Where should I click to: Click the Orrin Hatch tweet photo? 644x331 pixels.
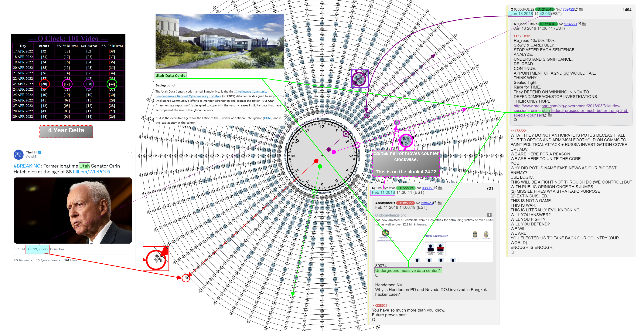click(x=73, y=210)
